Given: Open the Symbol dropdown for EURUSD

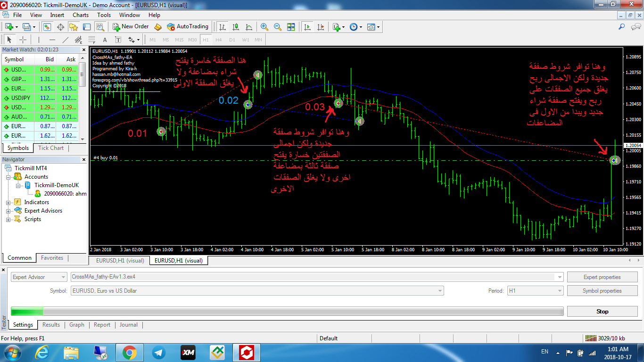Looking at the screenshot, I should (x=440, y=291).
